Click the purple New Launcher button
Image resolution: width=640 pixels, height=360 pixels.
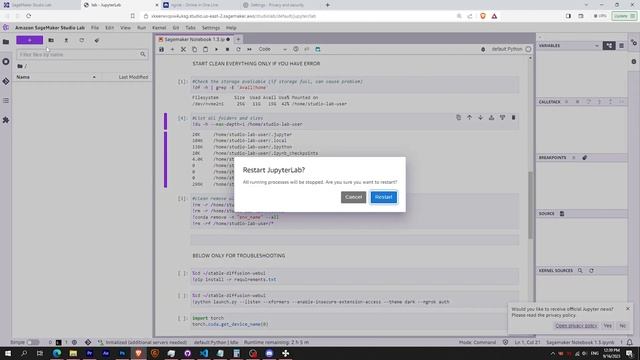click(29, 40)
